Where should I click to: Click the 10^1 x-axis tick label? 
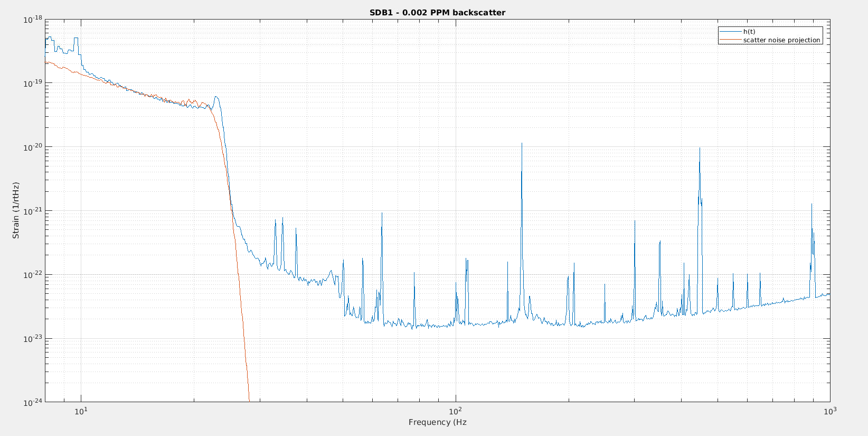pos(81,411)
